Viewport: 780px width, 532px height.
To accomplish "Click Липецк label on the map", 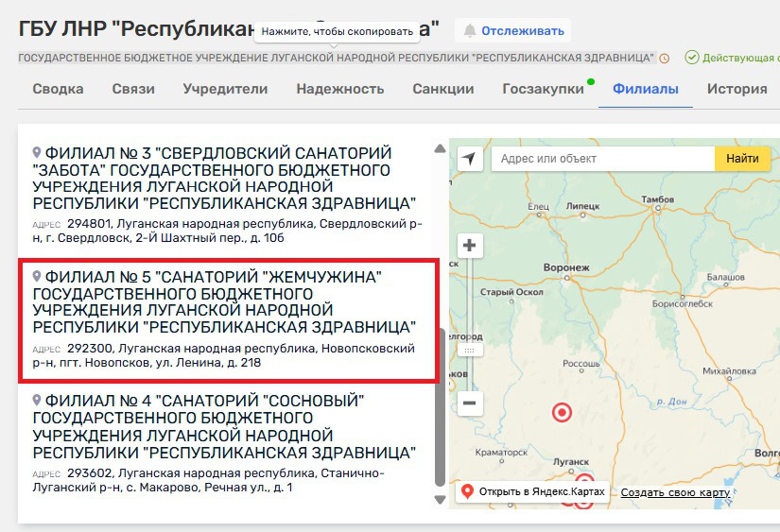I will tap(583, 206).
